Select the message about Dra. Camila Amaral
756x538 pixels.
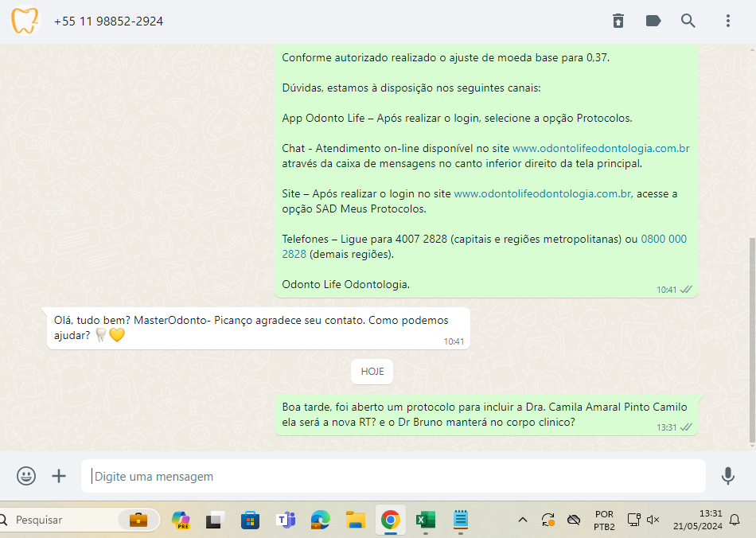click(x=486, y=415)
